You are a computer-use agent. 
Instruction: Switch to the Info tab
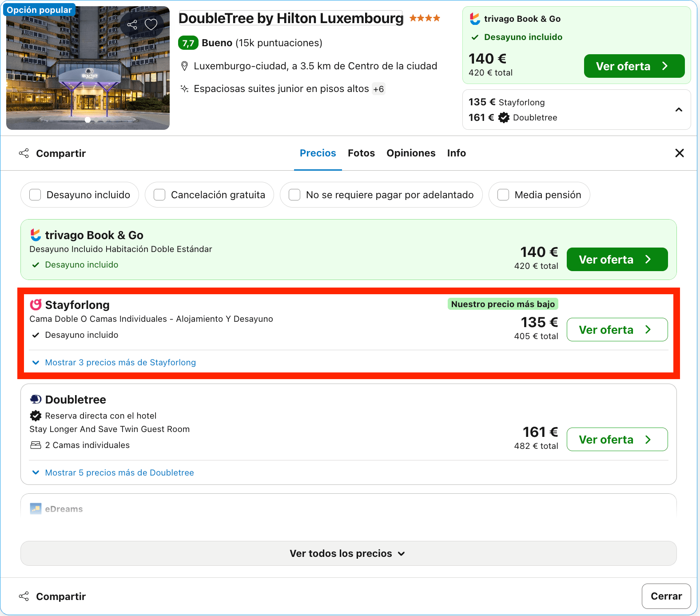(457, 153)
